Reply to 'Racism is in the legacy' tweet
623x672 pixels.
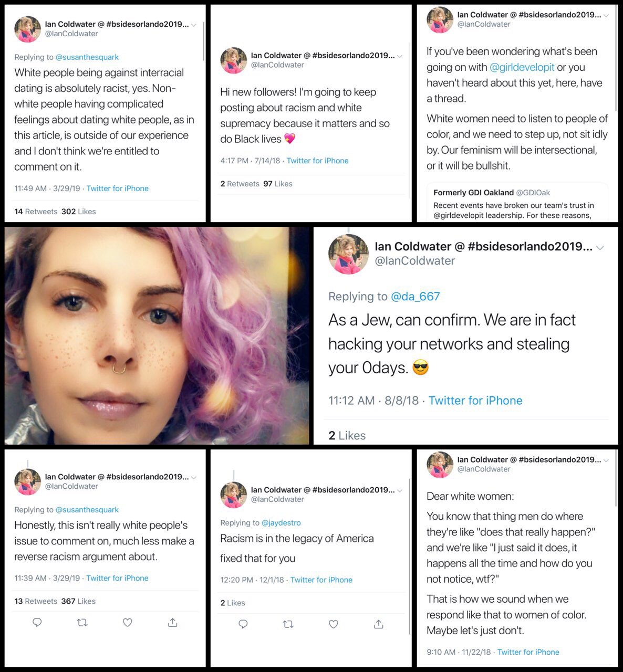tap(243, 624)
